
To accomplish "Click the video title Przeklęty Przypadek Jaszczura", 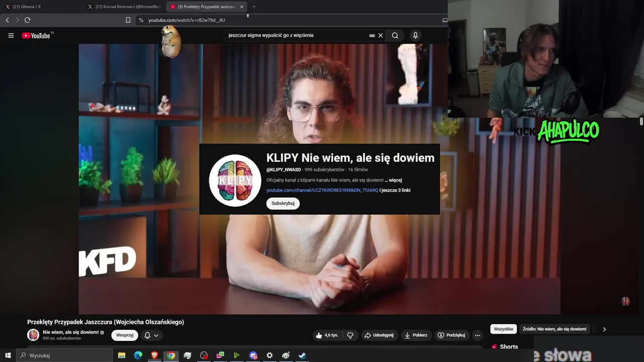I will click(106, 322).
